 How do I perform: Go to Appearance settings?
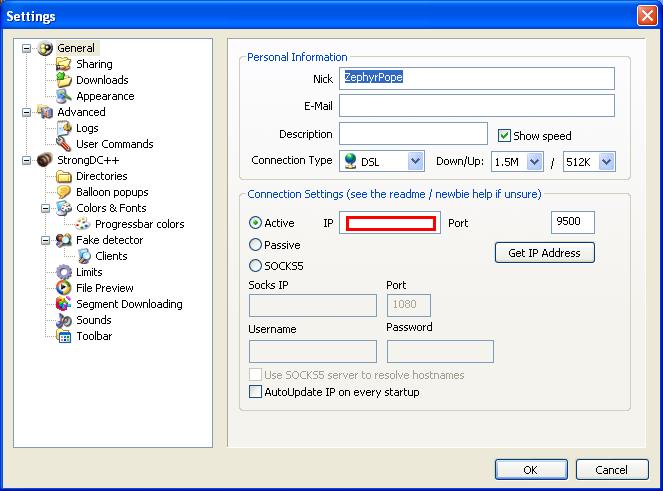coord(105,96)
